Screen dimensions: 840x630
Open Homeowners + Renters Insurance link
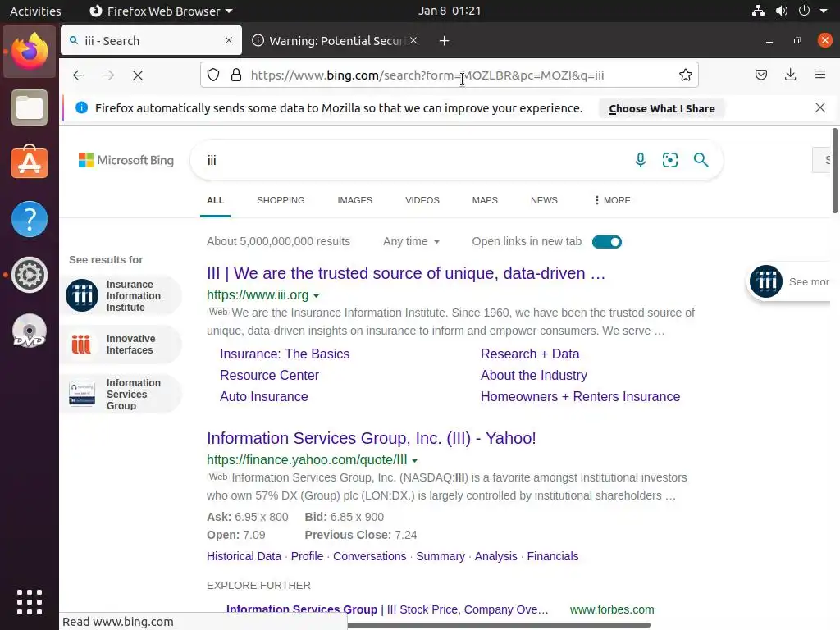(580, 396)
